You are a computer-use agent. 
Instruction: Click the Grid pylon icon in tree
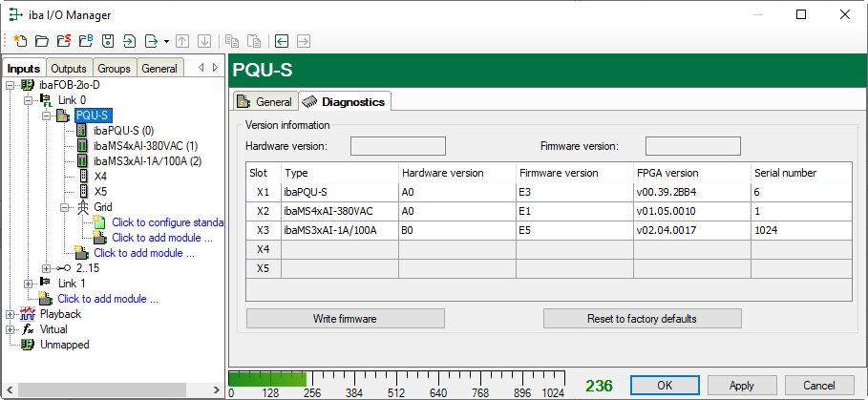[x=82, y=207]
